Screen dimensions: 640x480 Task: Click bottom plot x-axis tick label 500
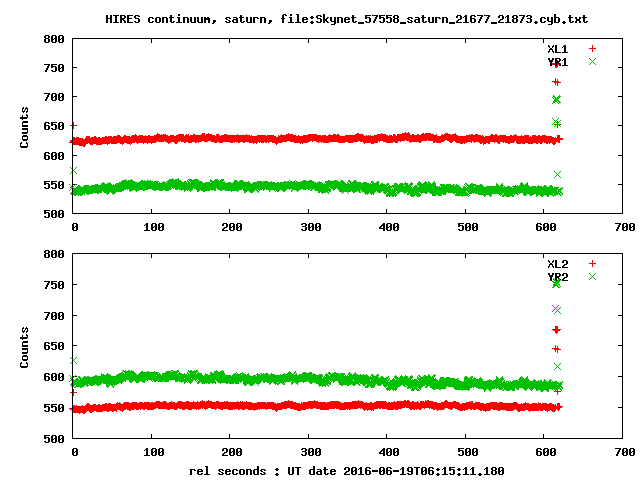468,452
